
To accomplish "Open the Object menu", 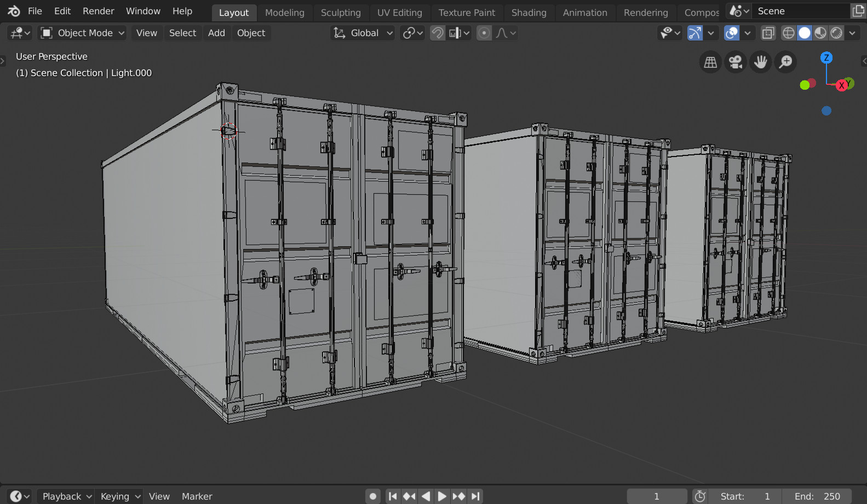I will pos(251,33).
